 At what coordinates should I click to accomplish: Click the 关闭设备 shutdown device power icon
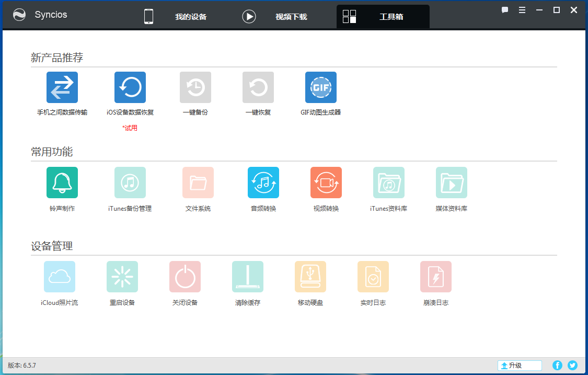185,277
